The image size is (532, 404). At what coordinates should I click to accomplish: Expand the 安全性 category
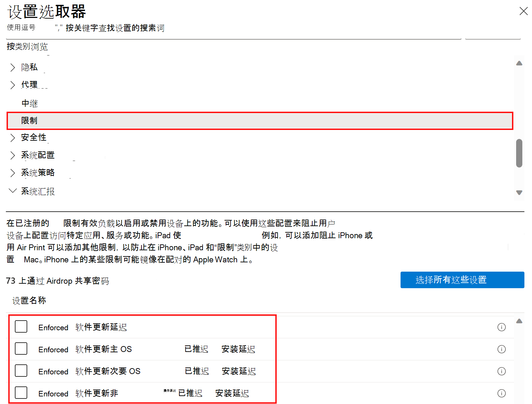point(13,138)
